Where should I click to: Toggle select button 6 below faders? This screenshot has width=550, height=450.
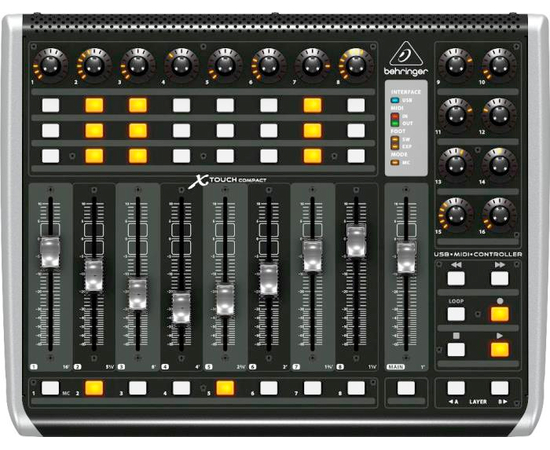(269, 388)
